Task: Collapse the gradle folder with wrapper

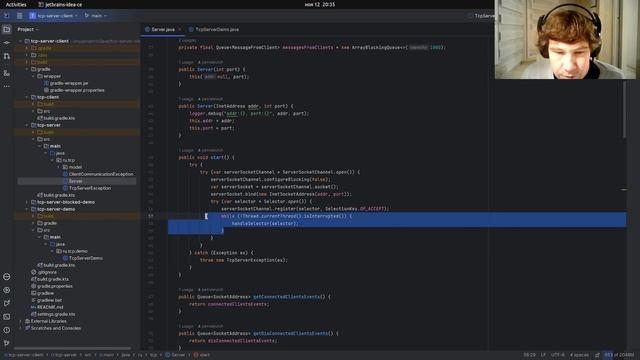Action: (27, 69)
